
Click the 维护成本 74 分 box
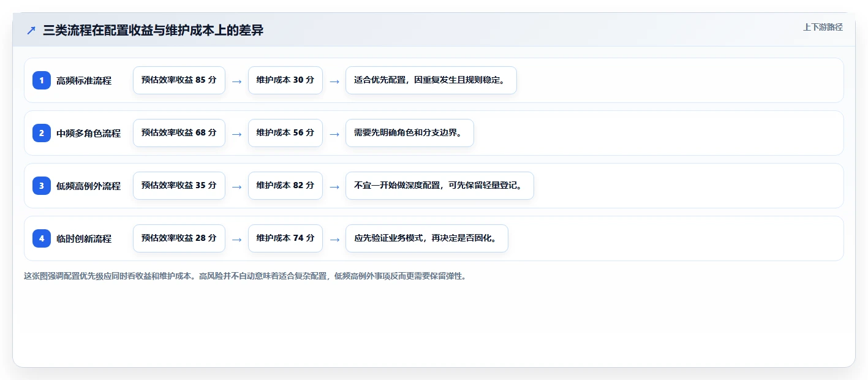(285, 238)
